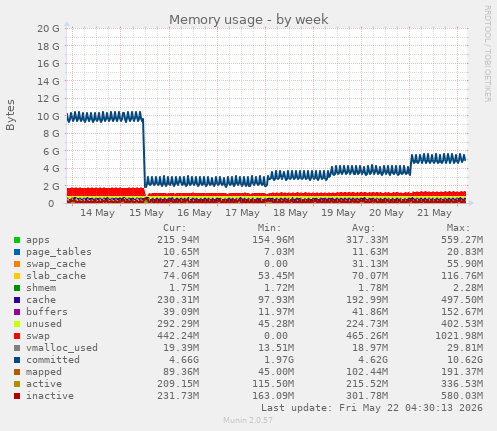Select the swap legend label

[38, 336]
